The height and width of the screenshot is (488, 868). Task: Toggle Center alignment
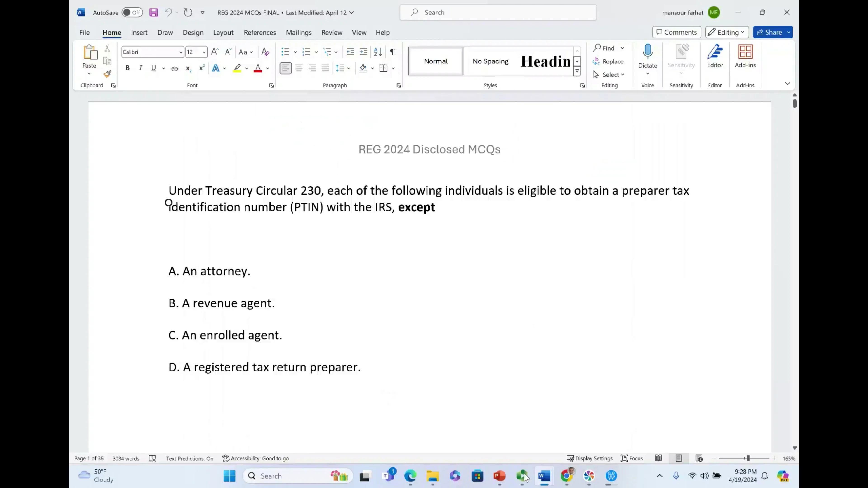click(x=299, y=68)
